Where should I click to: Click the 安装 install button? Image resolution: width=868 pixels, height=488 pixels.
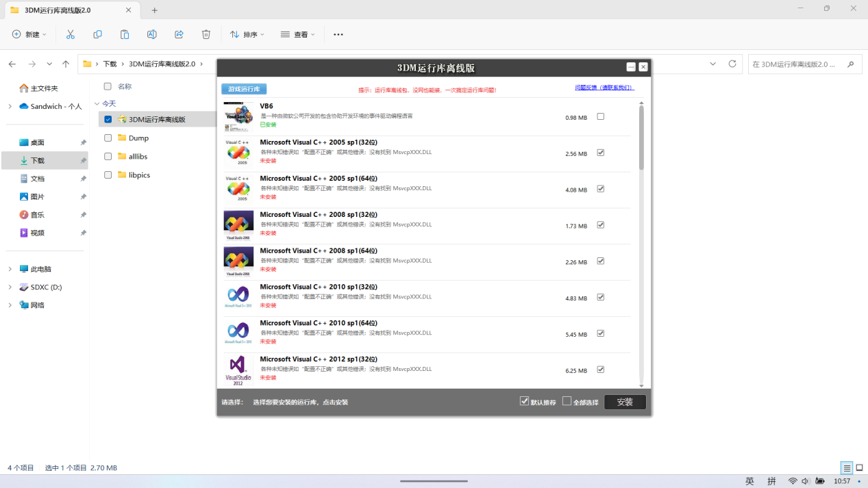(625, 402)
